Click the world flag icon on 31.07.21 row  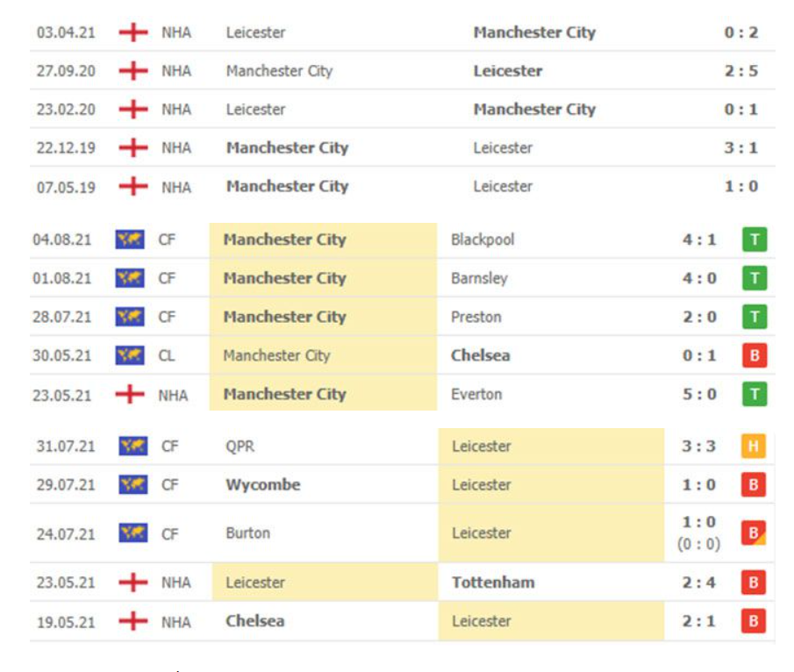[133, 447]
